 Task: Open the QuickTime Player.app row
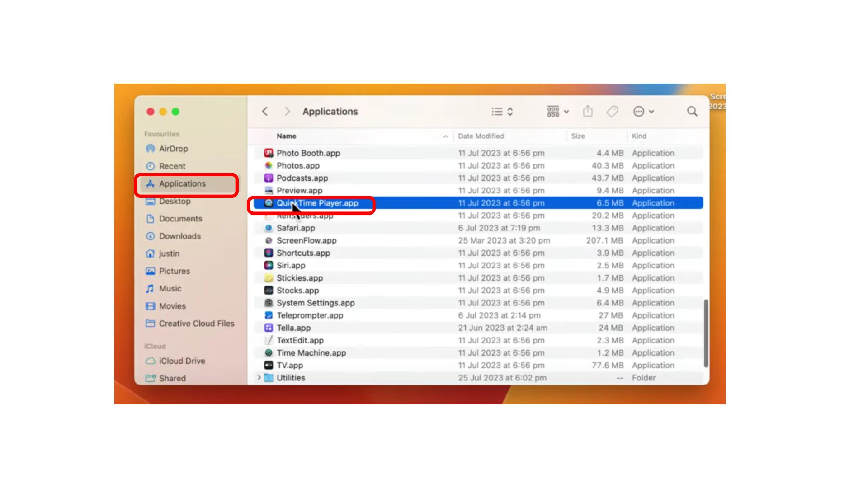tap(316, 203)
